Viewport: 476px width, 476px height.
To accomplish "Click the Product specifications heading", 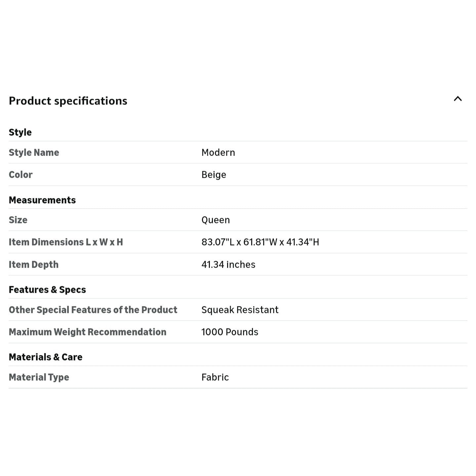I will [68, 101].
